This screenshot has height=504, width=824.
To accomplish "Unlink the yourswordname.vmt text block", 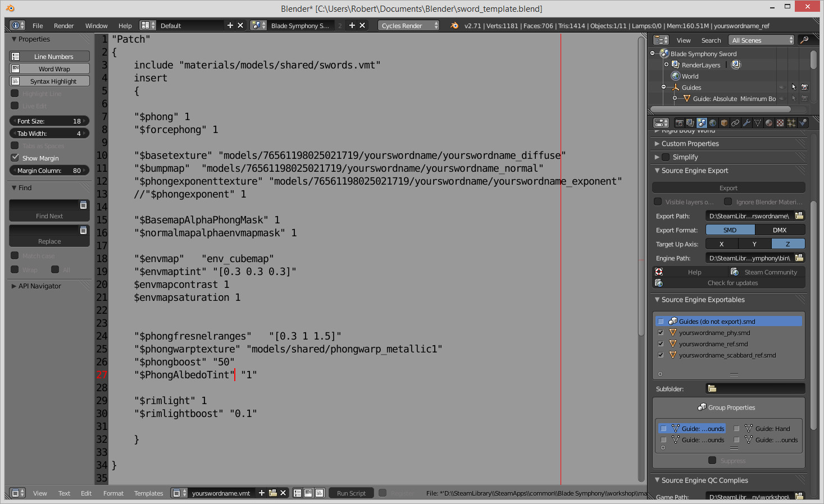I will coord(283,493).
